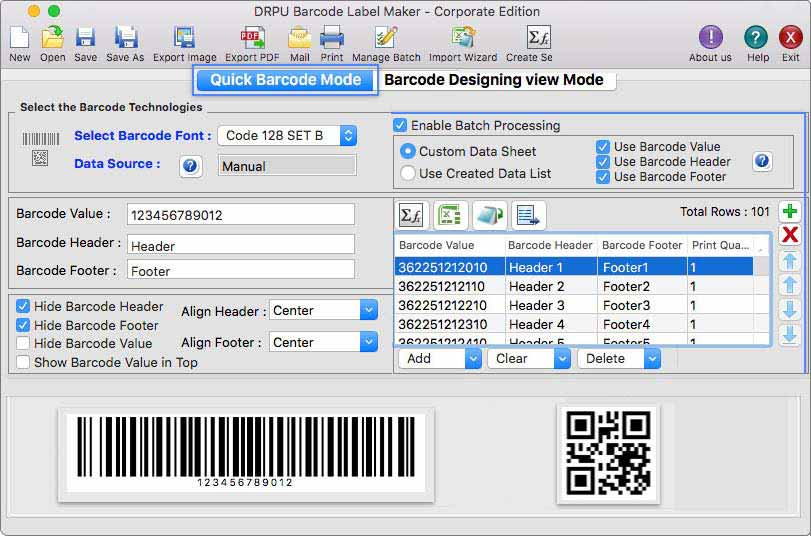Screen dimensions: 811x536
Task: Open the Code 128 SET B font dropdown
Action: [287, 136]
